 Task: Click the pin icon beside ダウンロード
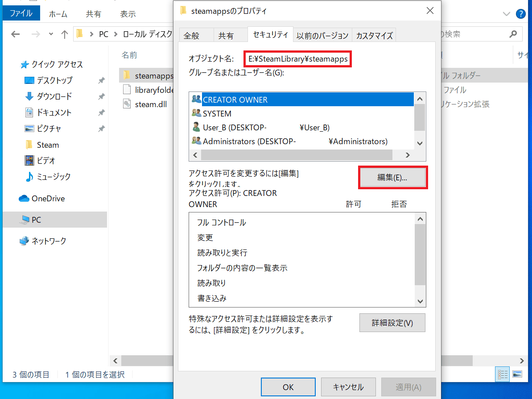(x=101, y=96)
